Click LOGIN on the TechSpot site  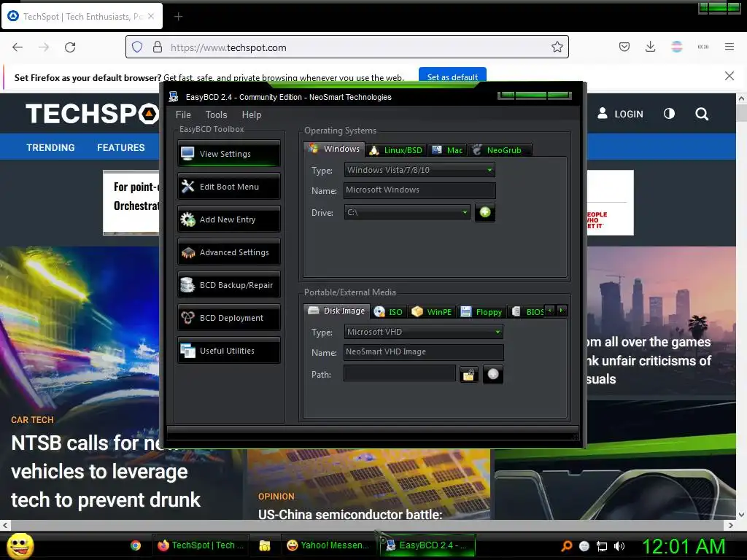pyautogui.click(x=620, y=114)
